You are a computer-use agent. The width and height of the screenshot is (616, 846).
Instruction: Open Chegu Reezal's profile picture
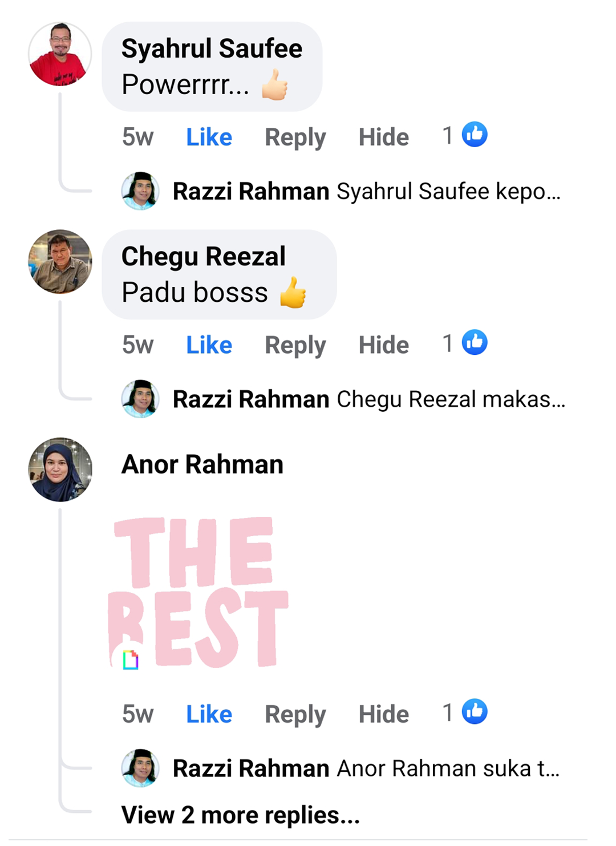[x=60, y=262]
